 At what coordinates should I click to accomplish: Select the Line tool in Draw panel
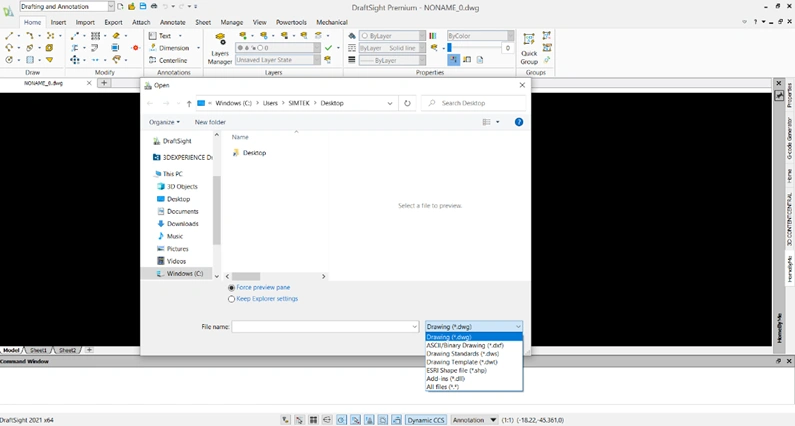[x=9, y=36]
